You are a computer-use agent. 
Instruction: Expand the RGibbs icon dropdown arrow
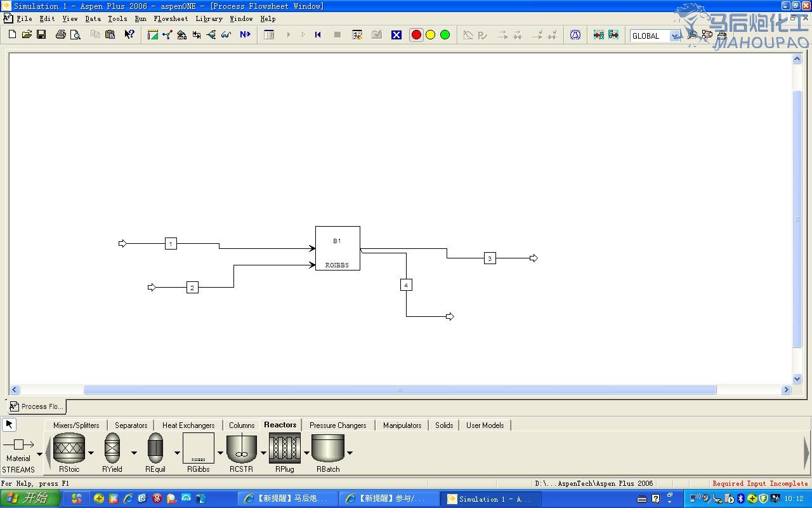pos(220,453)
